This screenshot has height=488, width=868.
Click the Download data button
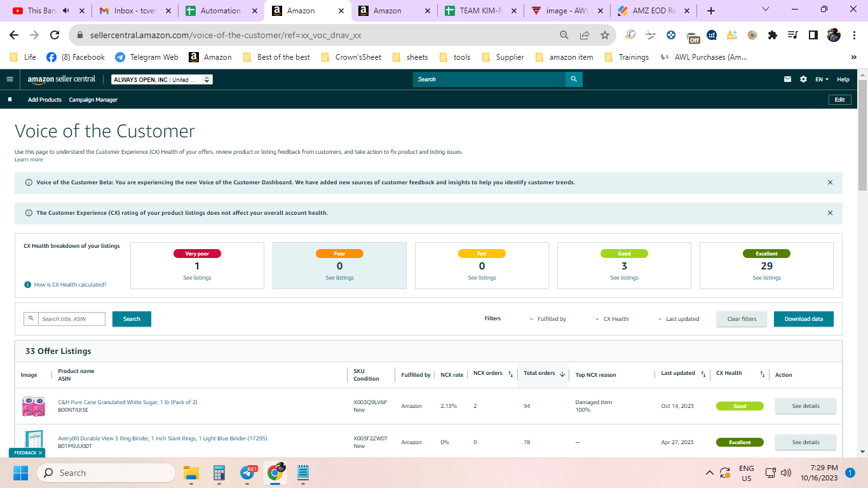coord(804,319)
